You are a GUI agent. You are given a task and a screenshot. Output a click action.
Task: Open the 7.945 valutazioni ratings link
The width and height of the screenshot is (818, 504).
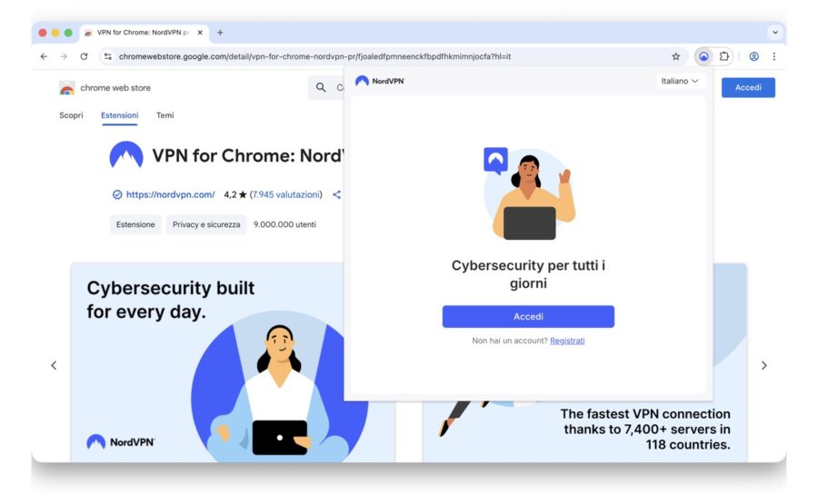(286, 194)
